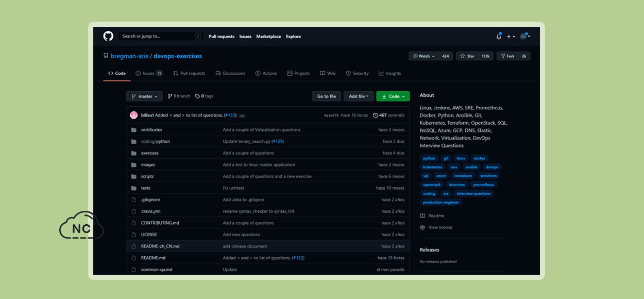The width and height of the screenshot is (644, 299).
Task: Open README-zh_CN.md file
Action: pos(160,246)
